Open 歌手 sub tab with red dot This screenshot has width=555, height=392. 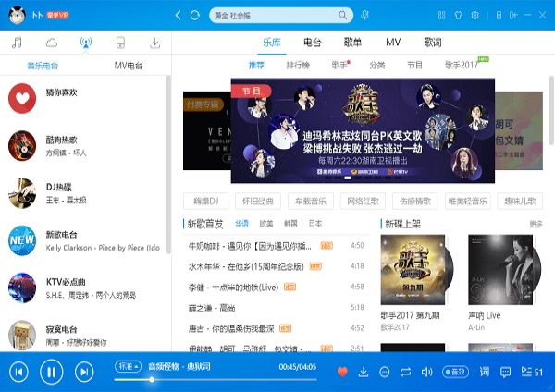pos(339,65)
